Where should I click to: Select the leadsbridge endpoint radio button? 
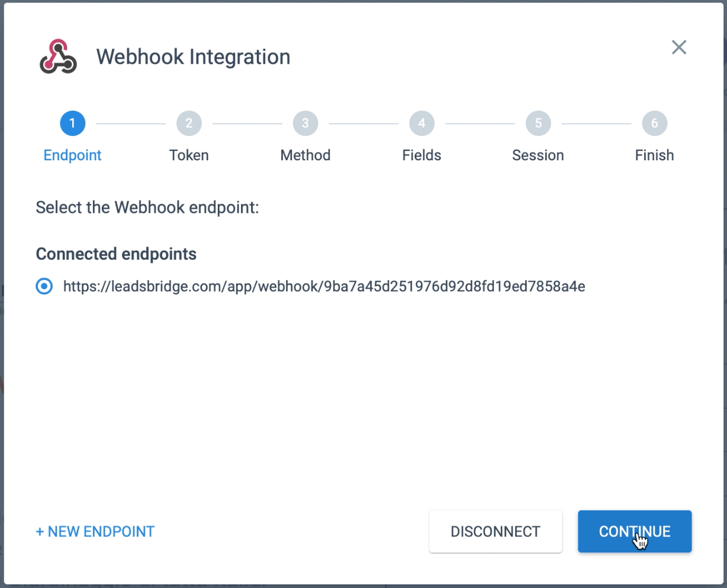point(44,287)
